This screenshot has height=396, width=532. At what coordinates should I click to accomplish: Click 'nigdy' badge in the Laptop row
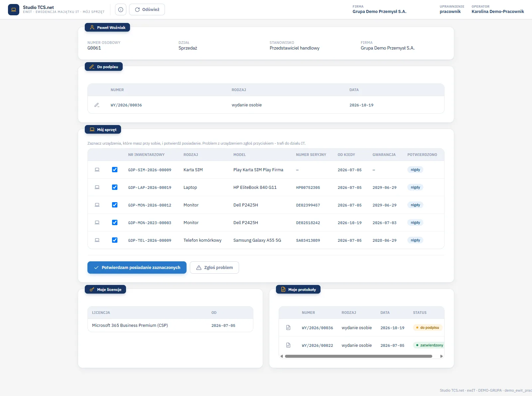tap(415, 187)
